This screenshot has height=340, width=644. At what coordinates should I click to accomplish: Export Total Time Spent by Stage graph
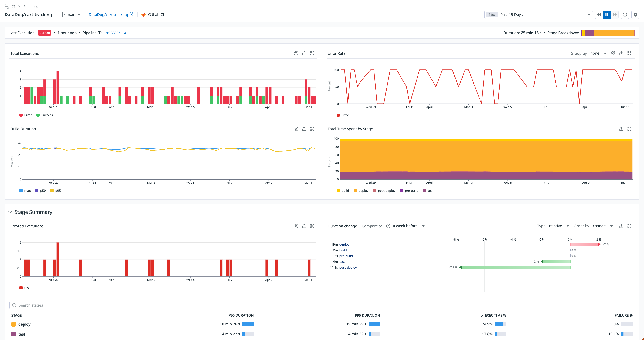click(621, 129)
